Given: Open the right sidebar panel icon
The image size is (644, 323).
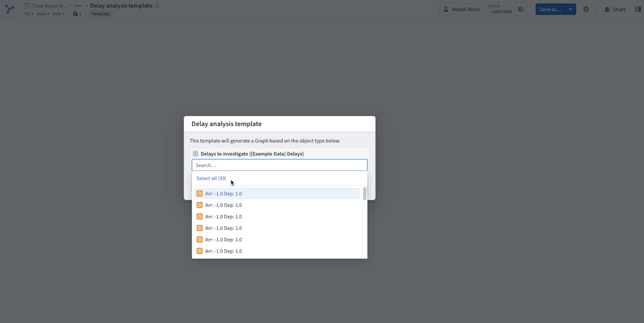Looking at the screenshot, I should (x=637, y=9).
